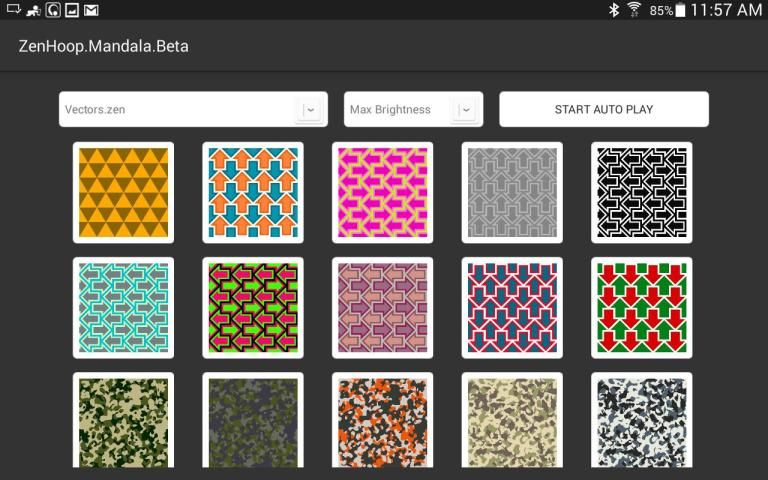The width and height of the screenshot is (768, 480).
Task: Tap the Bluetooth icon in status bar
Action: (613, 10)
